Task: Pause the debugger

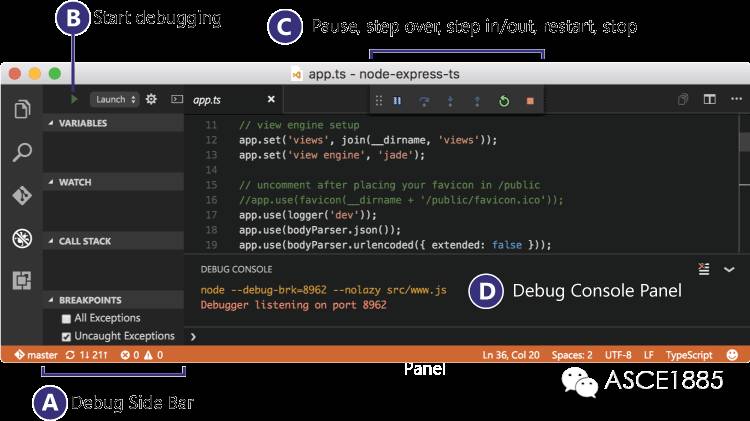Action: 397,100
